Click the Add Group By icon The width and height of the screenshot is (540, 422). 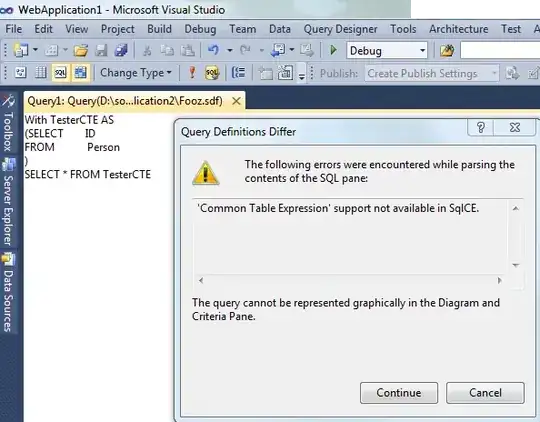pos(238,73)
